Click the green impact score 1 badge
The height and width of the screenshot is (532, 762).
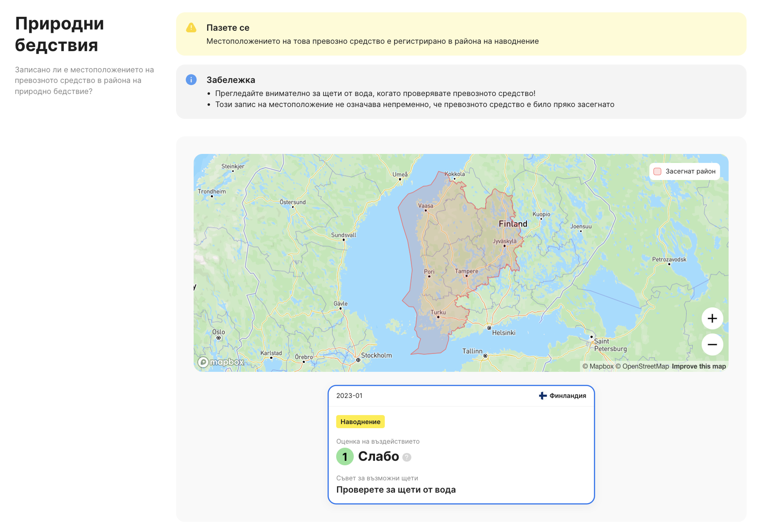coord(345,457)
